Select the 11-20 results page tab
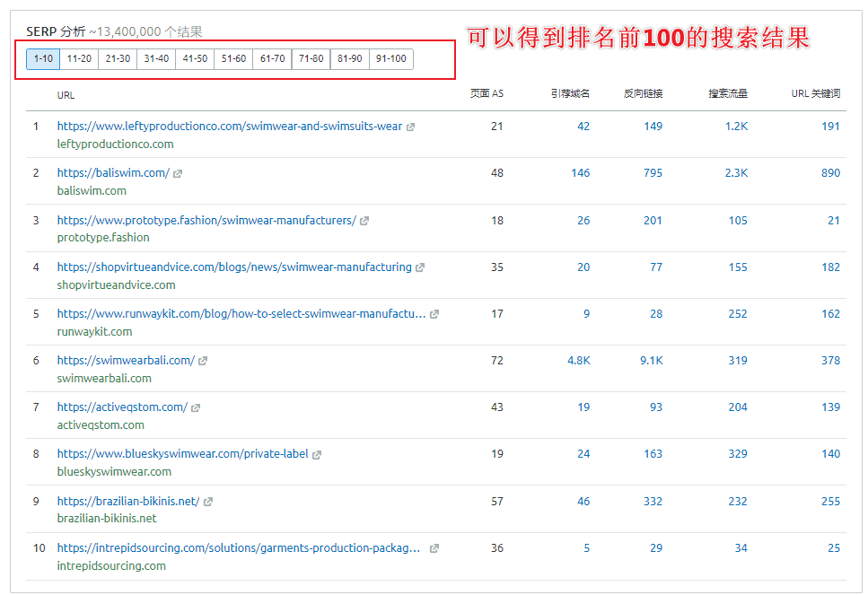868x595 pixels. tap(79, 59)
